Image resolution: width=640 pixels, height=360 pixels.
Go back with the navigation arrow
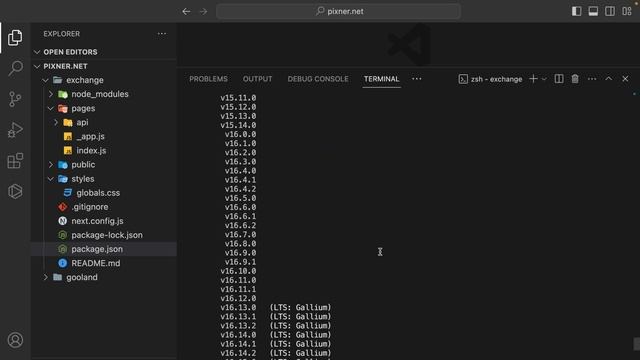(187, 11)
